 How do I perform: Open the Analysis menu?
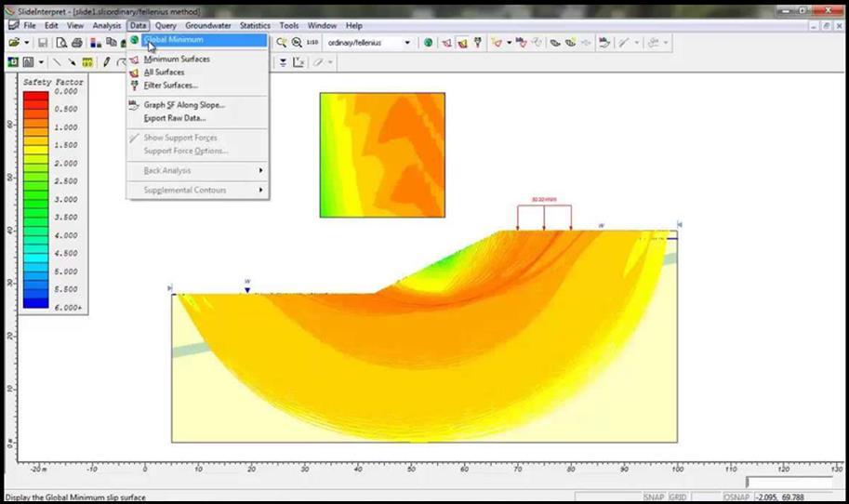[x=107, y=25]
